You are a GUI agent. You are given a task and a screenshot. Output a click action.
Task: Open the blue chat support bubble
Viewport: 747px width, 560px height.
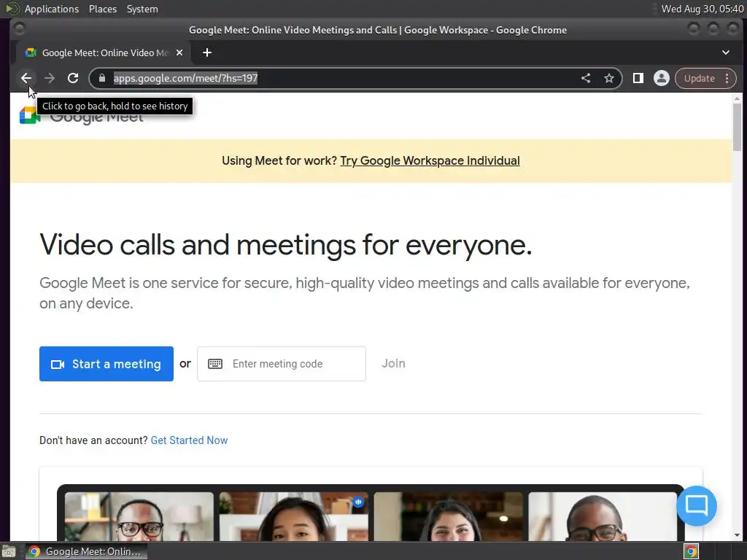tap(697, 506)
